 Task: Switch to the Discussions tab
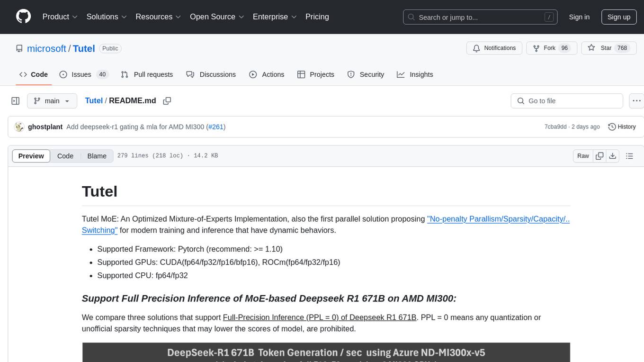point(211,74)
